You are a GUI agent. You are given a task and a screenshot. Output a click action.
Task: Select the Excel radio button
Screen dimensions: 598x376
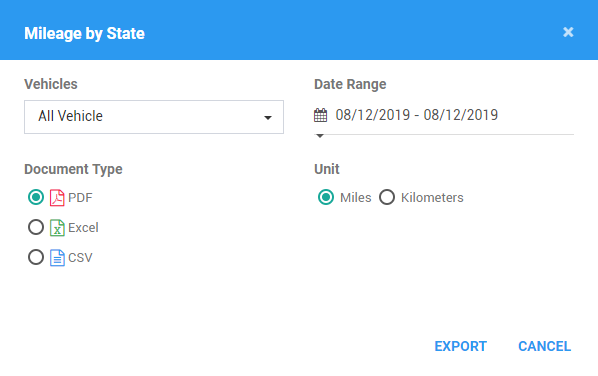[x=36, y=227]
